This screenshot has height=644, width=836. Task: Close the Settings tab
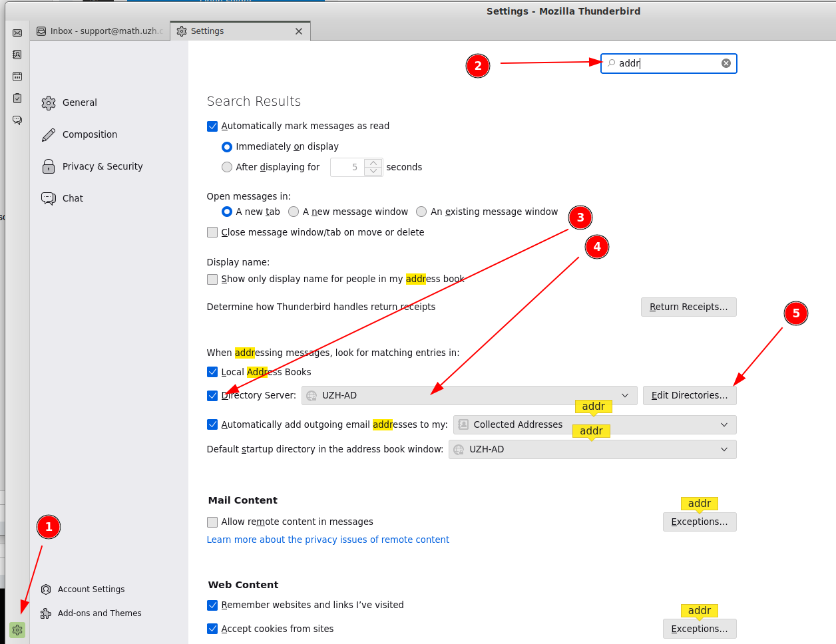pos(299,31)
